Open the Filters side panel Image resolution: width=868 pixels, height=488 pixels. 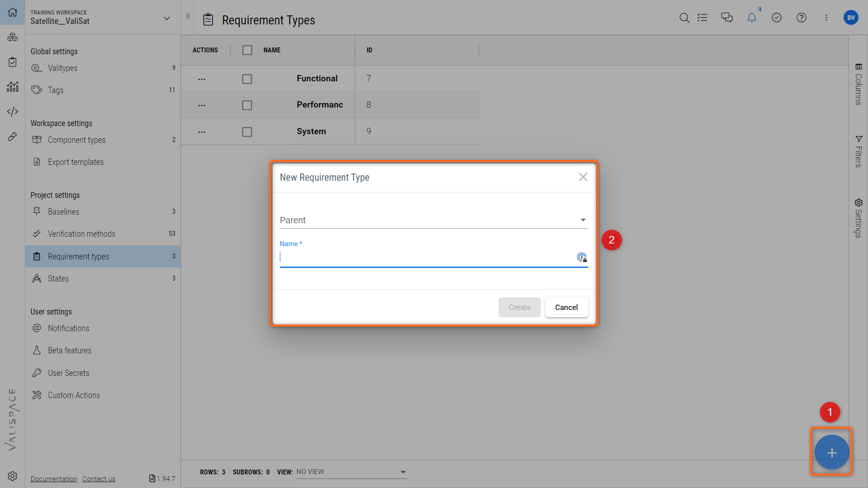859,151
